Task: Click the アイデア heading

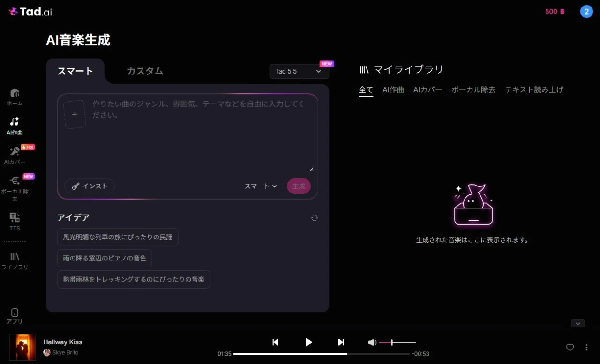Action: click(73, 217)
